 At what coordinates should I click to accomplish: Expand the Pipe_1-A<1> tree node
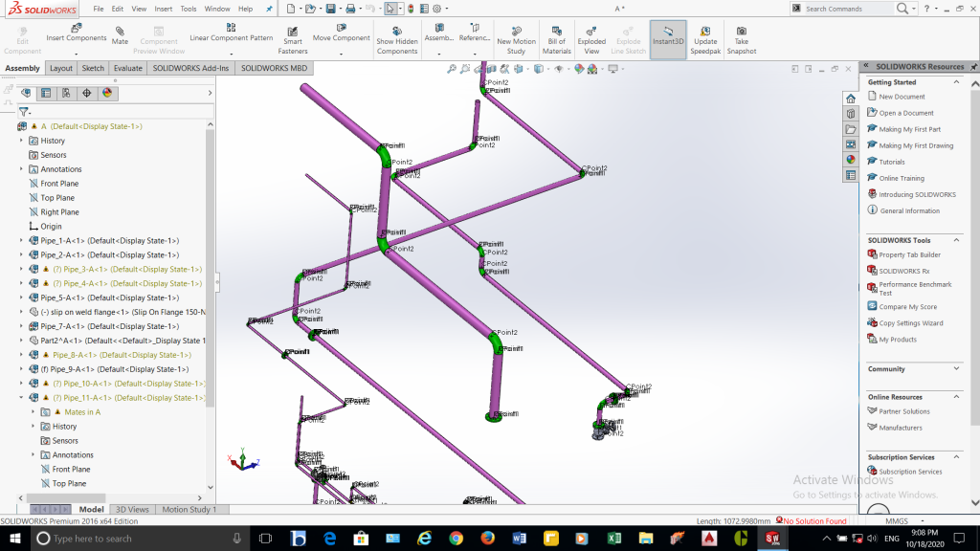(x=22, y=241)
